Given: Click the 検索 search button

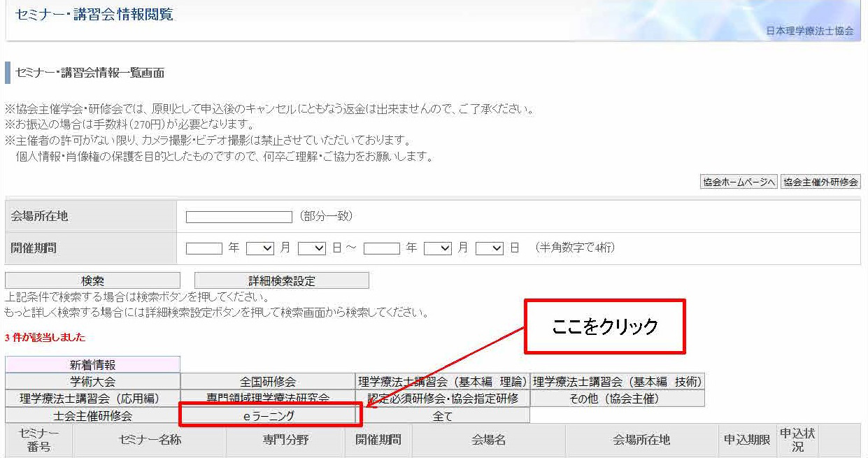Looking at the screenshot, I should pos(92,280).
